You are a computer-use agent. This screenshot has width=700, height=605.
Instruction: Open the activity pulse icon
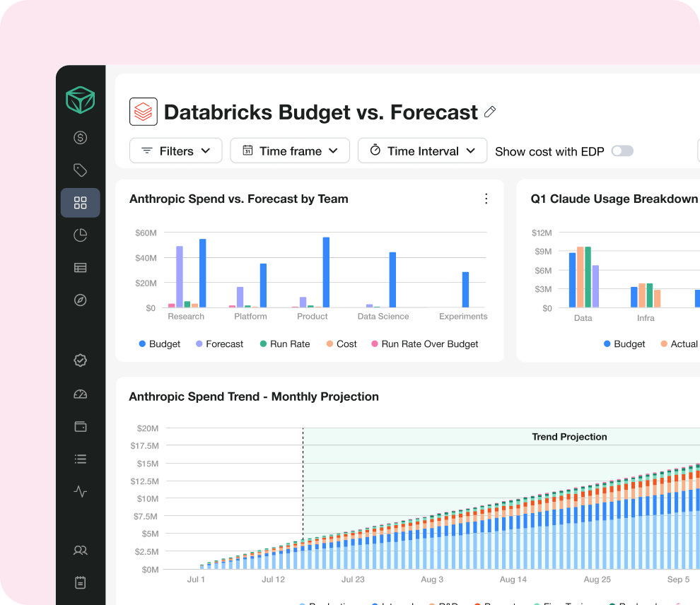81,491
